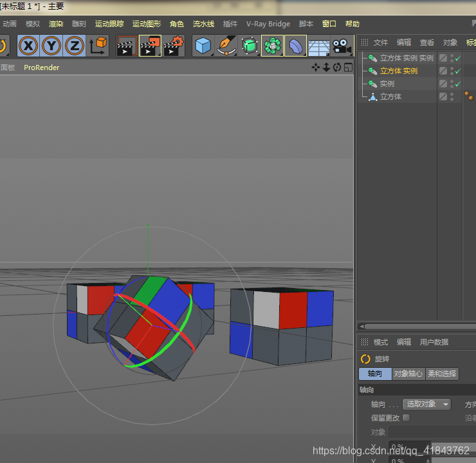The width and height of the screenshot is (476, 463).
Task: Open attribute manager 模式 menu
Action: click(x=381, y=342)
